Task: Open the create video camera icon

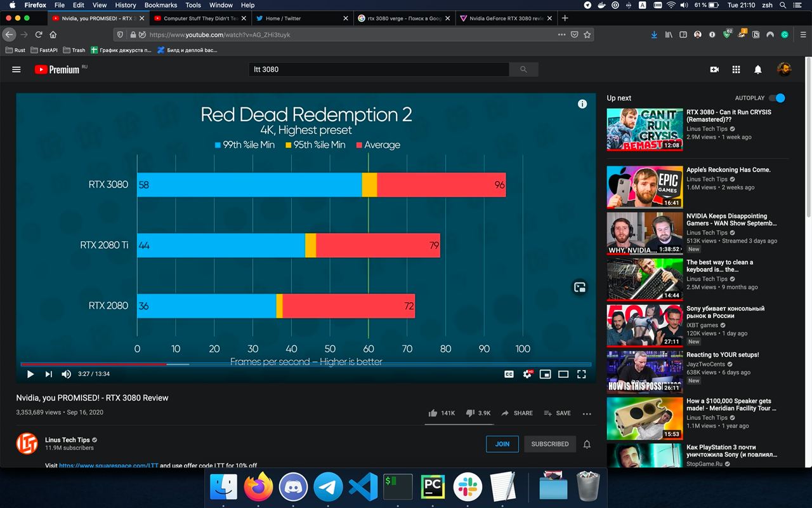Action: click(714, 69)
